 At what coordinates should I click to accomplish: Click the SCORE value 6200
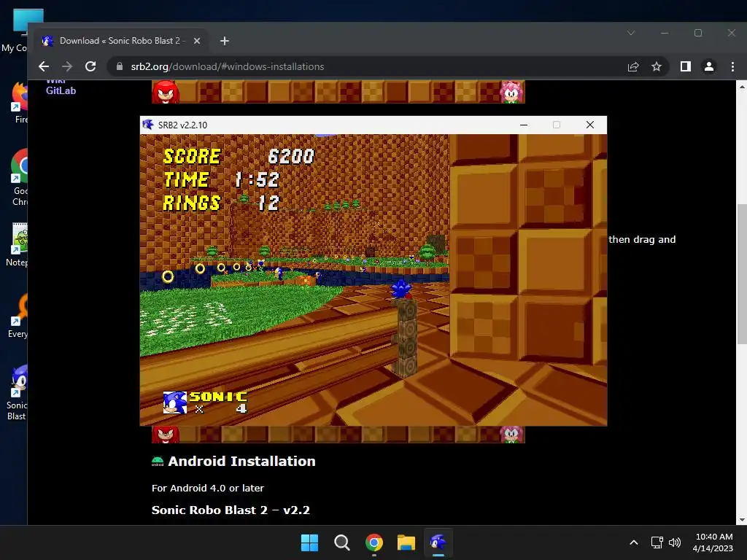tap(290, 156)
